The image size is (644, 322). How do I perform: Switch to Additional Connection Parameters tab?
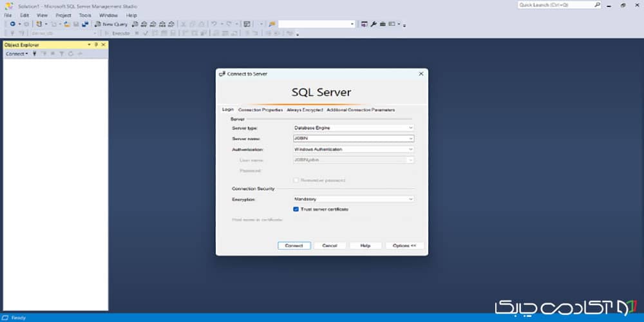pyautogui.click(x=361, y=110)
